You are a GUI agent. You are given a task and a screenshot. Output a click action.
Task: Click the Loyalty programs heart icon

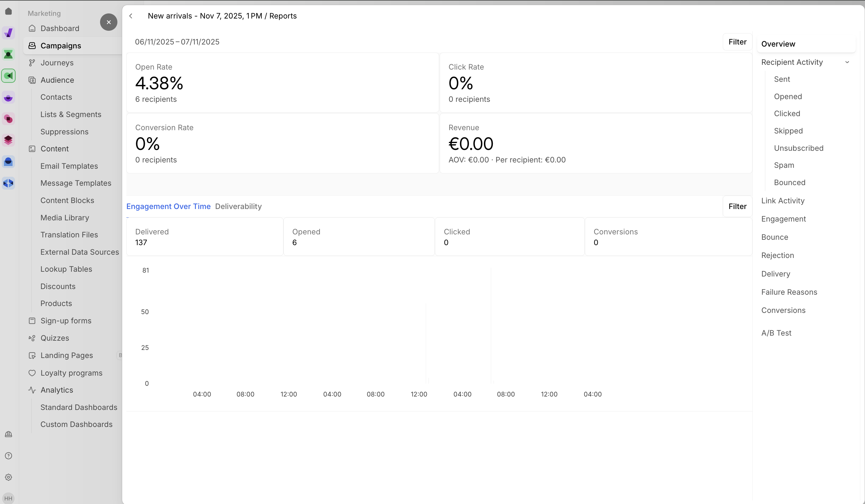tap(32, 373)
